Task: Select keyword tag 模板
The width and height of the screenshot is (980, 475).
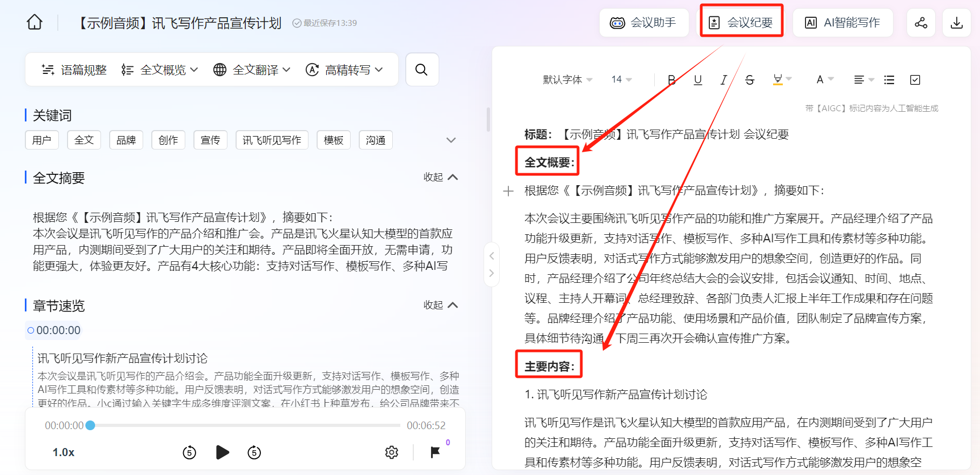Action: click(333, 140)
